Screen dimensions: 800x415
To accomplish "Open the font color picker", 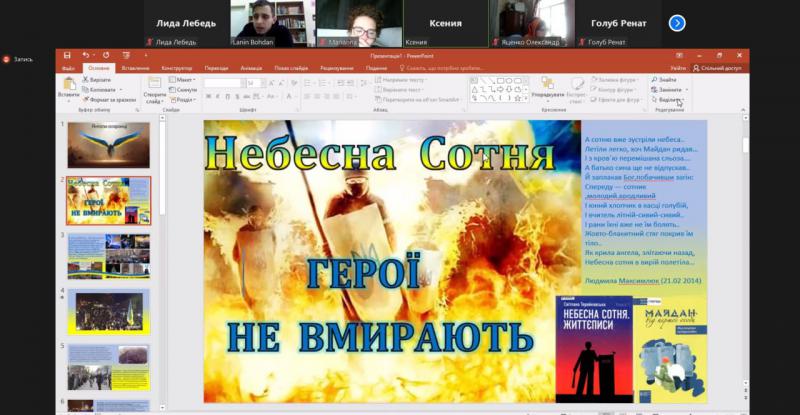I will point(290,96).
